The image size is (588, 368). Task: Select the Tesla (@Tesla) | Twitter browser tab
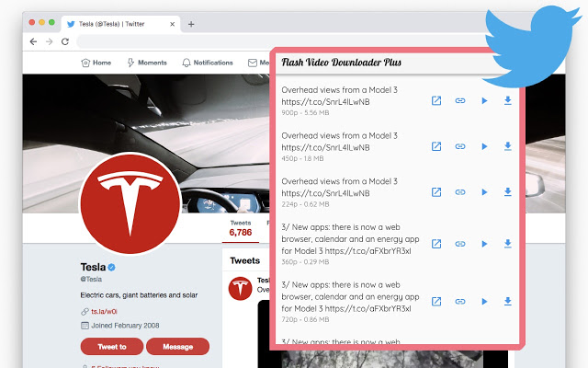(x=120, y=24)
